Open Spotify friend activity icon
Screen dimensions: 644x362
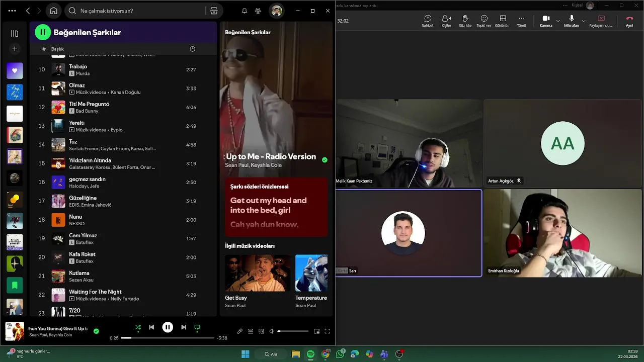tap(258, 11)
